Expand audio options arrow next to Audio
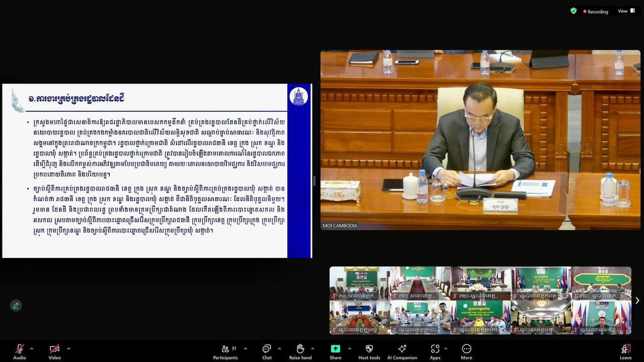 [x=32, y=348]
